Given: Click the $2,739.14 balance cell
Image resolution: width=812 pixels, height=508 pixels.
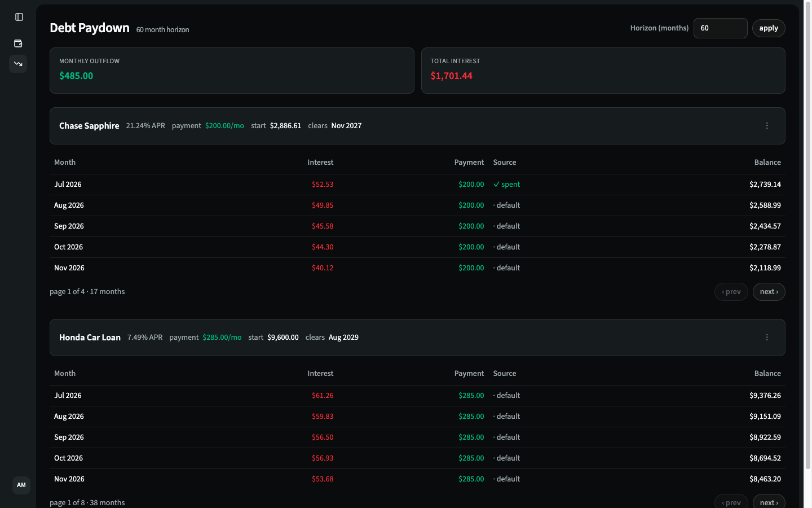Looking at the screenshot, I should click(765, 185).
